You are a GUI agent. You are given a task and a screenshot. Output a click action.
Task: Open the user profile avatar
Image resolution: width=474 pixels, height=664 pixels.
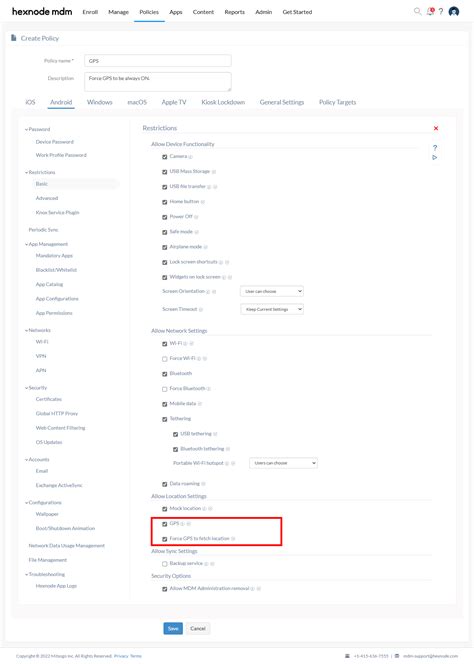(x=454, y=11)
